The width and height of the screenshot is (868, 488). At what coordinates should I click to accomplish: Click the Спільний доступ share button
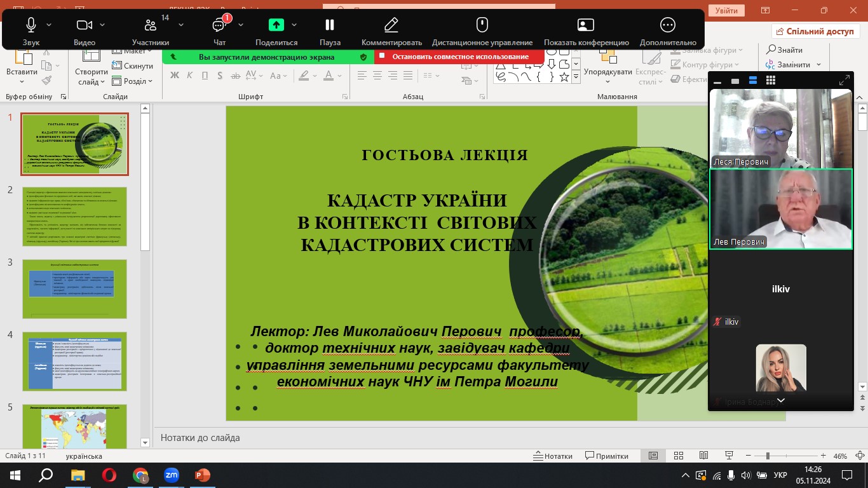click(x=815, y=31)
